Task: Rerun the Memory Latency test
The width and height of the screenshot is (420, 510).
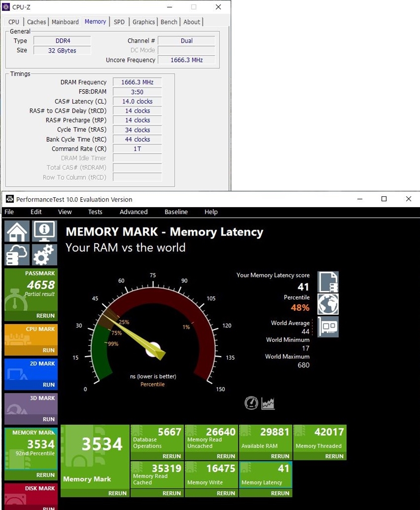Action: tap(280, 493)
